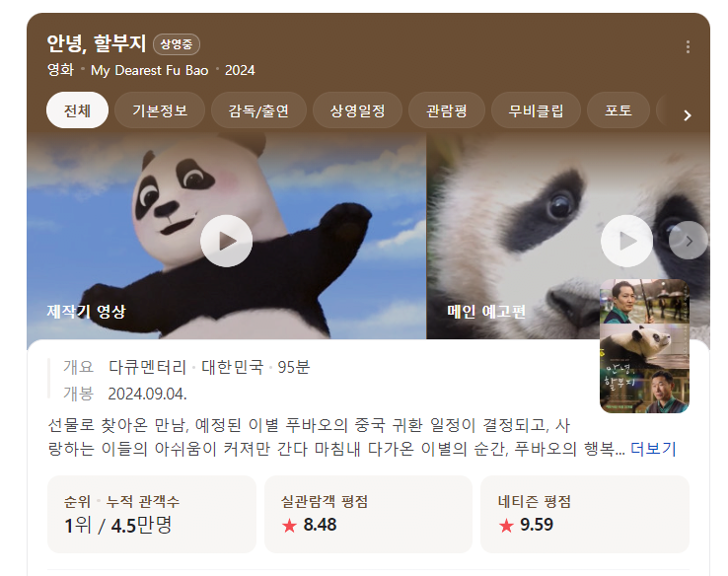Open the movie poster thumbnail
Viewport: 728px width, 576px height.
click(644, 346)
